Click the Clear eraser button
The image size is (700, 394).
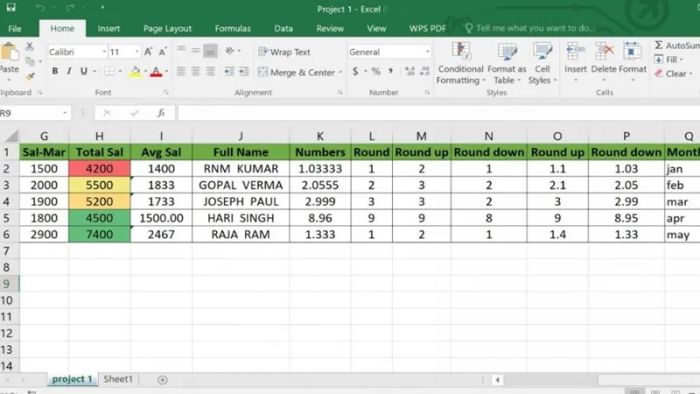tap(673, 74)
